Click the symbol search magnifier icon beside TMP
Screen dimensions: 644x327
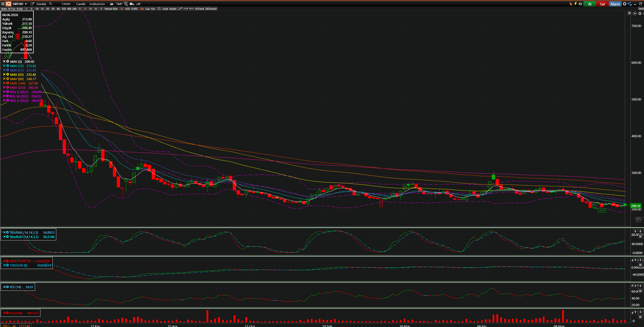(x=126, y=4)
